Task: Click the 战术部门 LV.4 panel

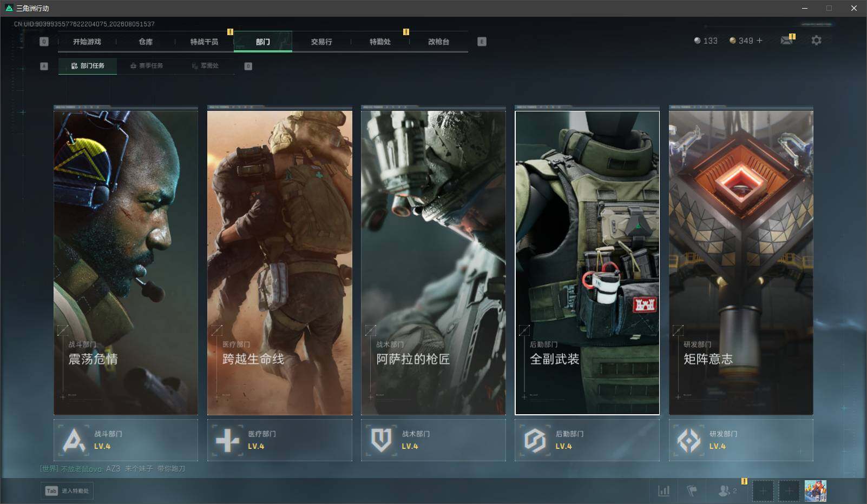Action: click(x=433, y=440)
